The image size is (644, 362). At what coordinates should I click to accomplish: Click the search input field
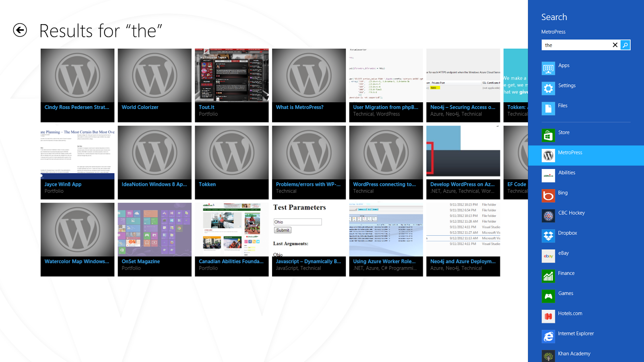tap(576, 45)
